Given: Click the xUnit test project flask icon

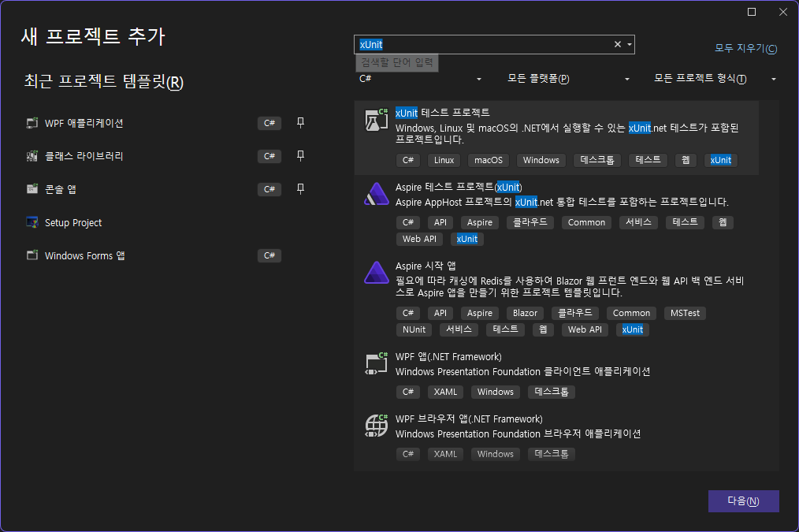Looking at the screenshot, I should [x=376, y=120].
